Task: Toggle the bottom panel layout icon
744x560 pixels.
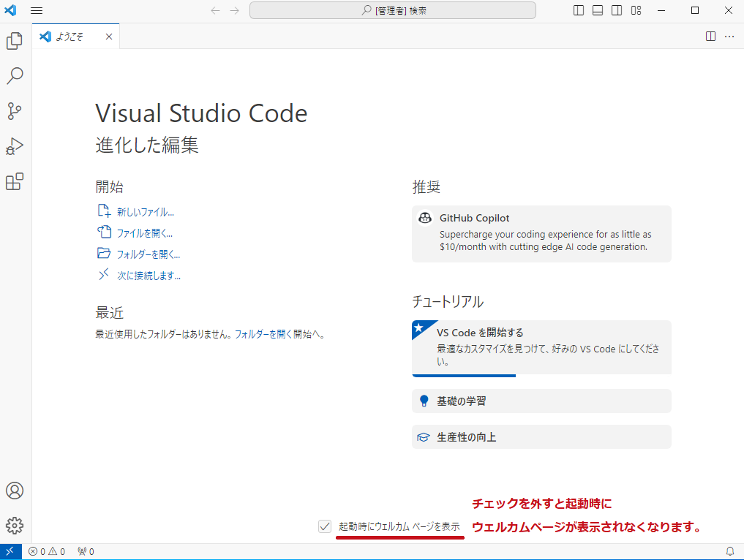Action: pyautogui.click(x=598, y=10)
